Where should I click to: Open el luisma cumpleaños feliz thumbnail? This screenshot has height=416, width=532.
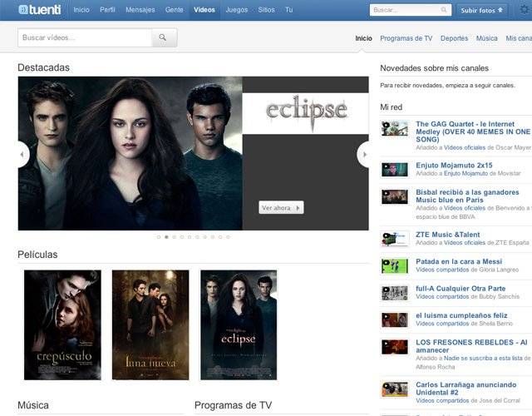[395, 319]
